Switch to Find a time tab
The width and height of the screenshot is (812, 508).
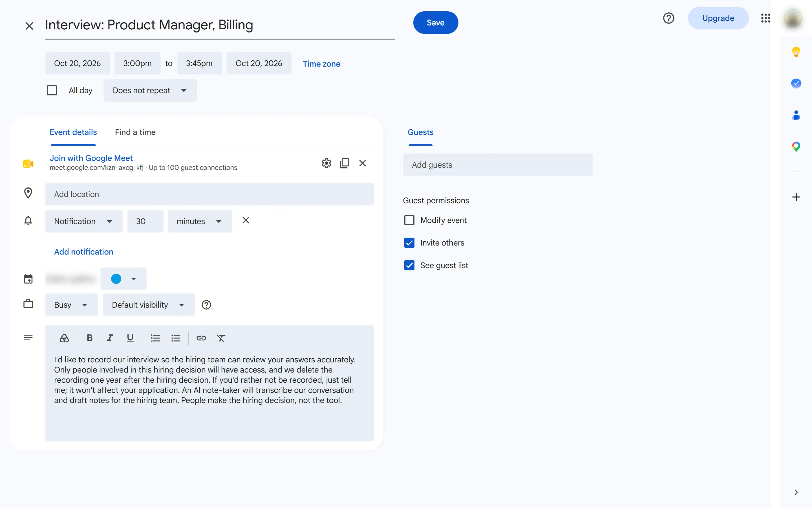pyautogui.click(x=135, y=132)
